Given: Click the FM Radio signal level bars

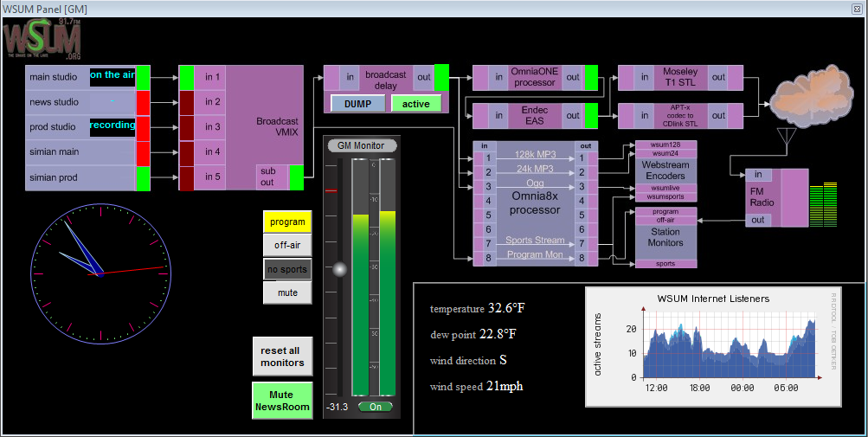Looking at the screenshot, I should (x=823, y=203).
